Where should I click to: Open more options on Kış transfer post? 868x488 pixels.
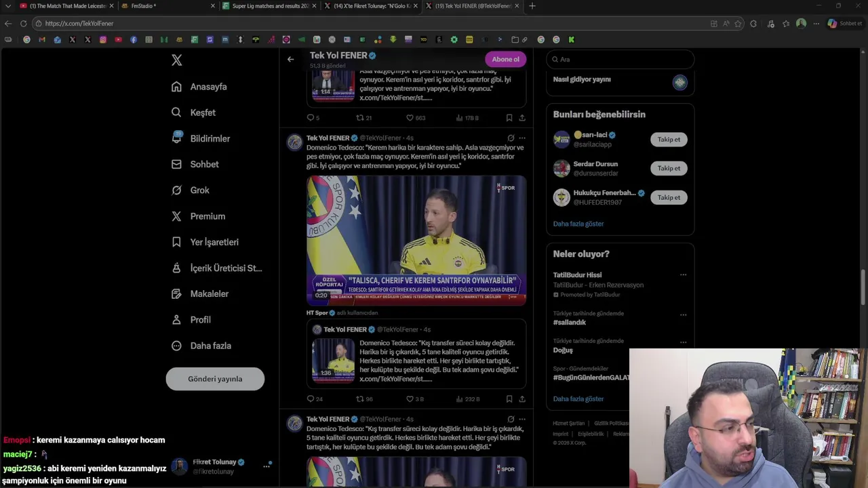click(x=522, y=420)
